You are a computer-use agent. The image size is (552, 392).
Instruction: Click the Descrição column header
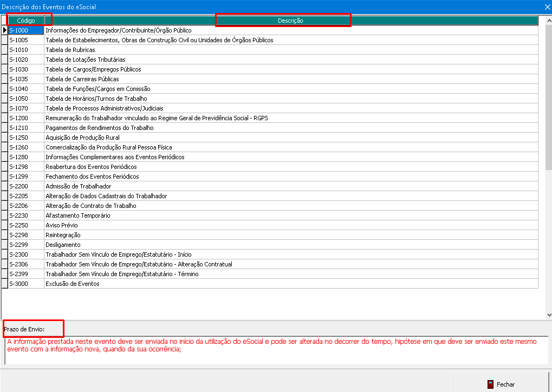click(290, 21)
